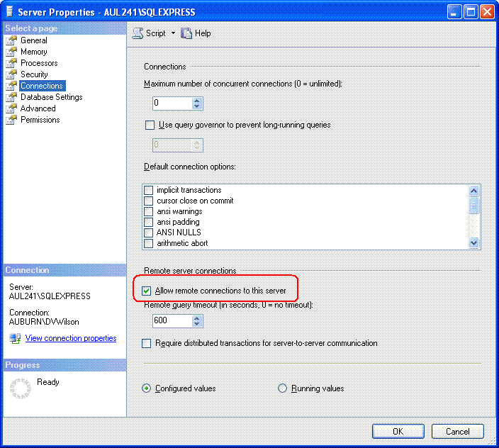The height and width of the screenshot is (448, 499).
Task: Open the Memory page
Action: click(x=34, y=52)
